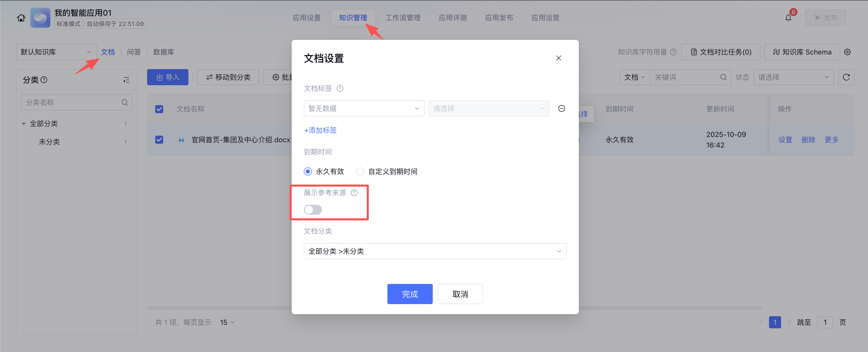Viewport: 868px width, 352px height.
Task: Click help icon beside 文档标签
Action: pyautogui.click(x=340, y=88)
